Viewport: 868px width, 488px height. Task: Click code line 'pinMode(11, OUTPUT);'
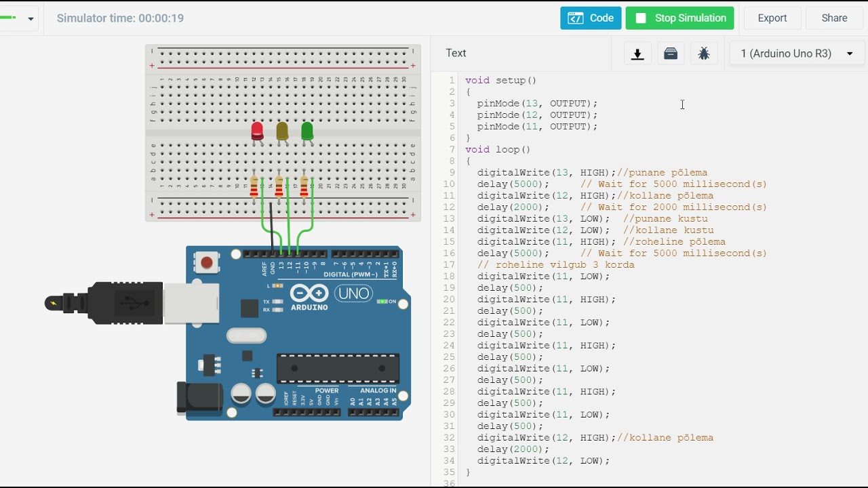coord(537,126)
